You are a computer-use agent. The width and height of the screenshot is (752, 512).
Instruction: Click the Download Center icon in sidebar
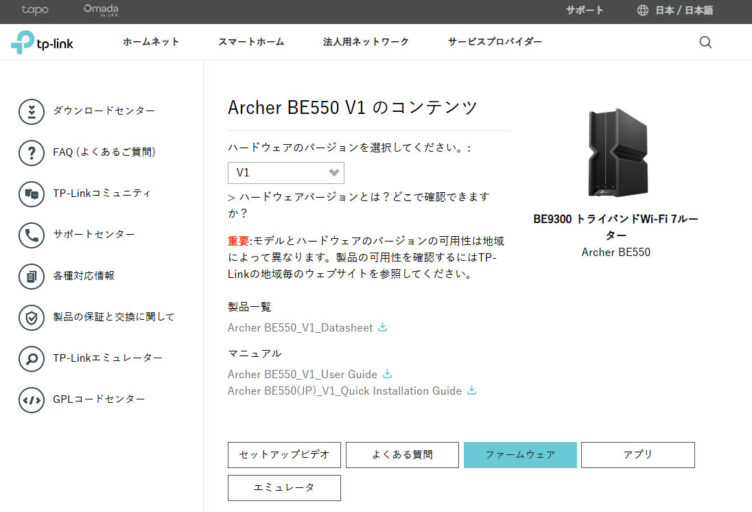click(32, 111)
